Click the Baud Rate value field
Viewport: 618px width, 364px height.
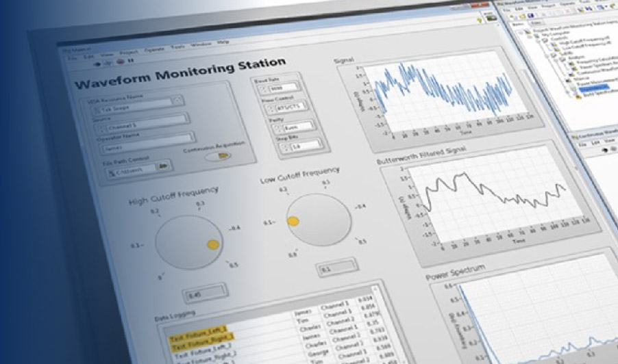(x=282, y=88)
